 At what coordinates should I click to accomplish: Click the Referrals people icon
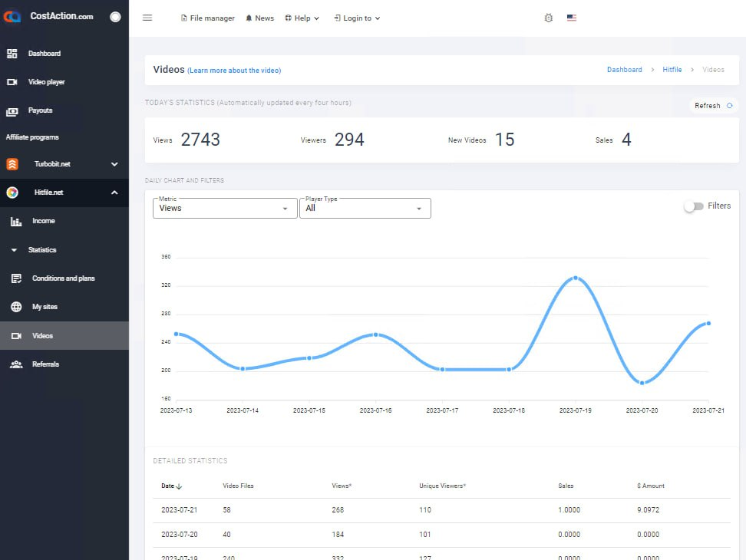tap(16, 364)
